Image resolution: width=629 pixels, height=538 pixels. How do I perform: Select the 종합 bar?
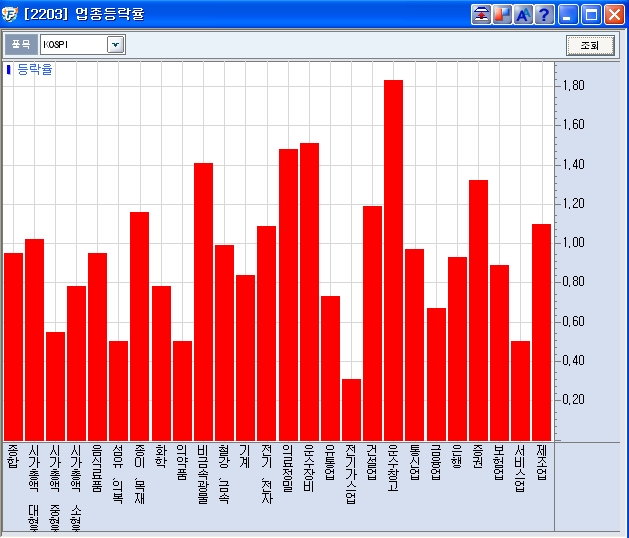click(x=13, y=347)
